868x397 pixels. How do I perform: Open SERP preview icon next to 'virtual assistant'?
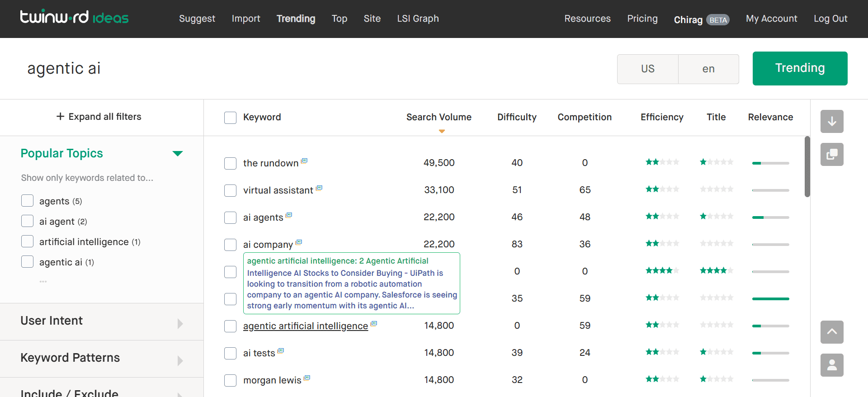(319, 188)
